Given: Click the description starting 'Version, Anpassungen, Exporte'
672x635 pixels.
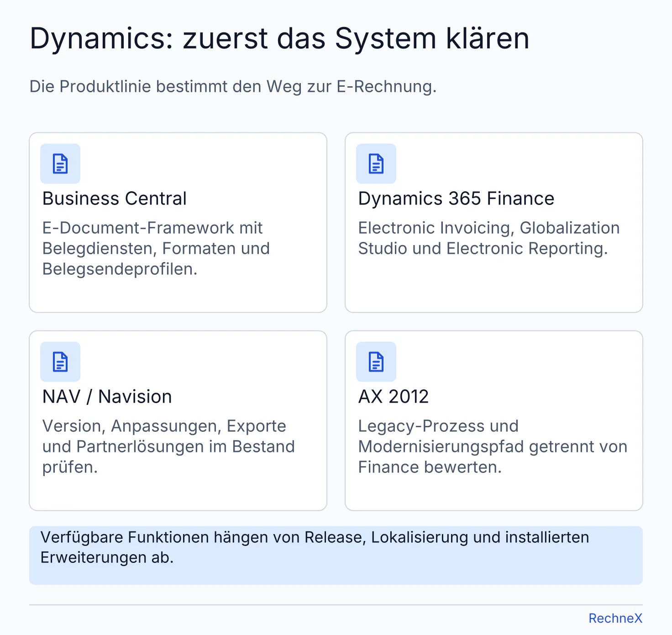Looking at the screenshot, I should point(168,446).
